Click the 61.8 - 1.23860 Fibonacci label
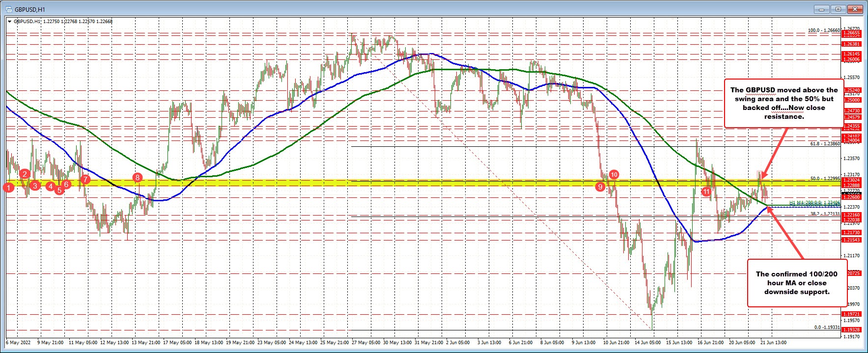The height and width of the screenshot is (353, 868). (825, 144)
